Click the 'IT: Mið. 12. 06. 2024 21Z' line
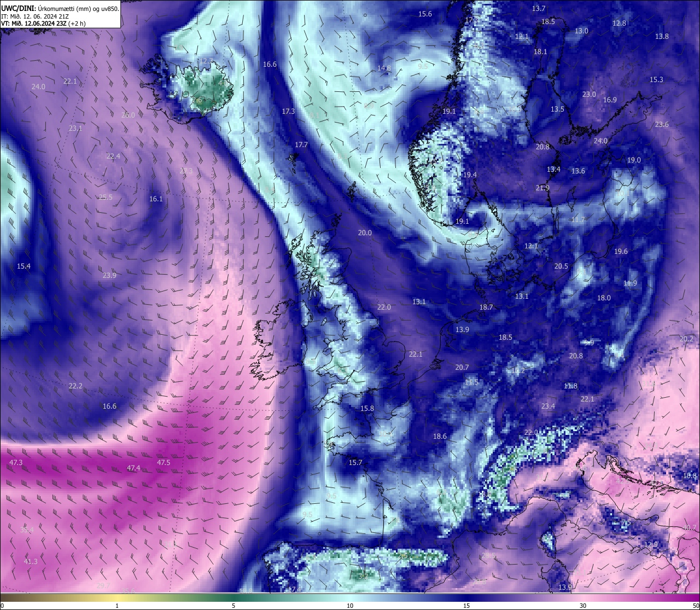 click(35, 16)
